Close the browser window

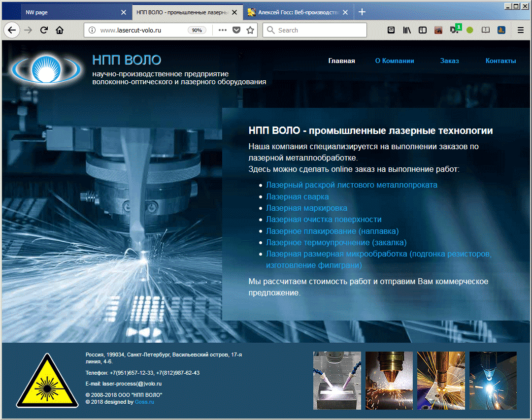[525, 6]
